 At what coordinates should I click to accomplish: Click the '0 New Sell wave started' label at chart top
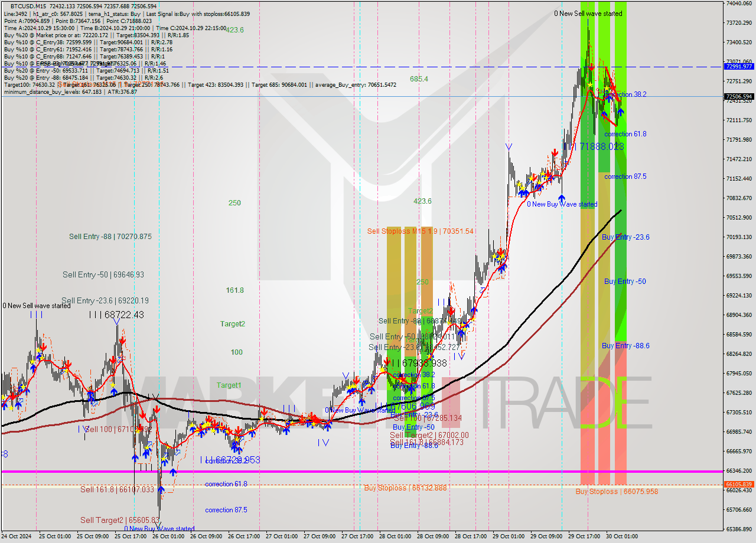tap(588, 14)
